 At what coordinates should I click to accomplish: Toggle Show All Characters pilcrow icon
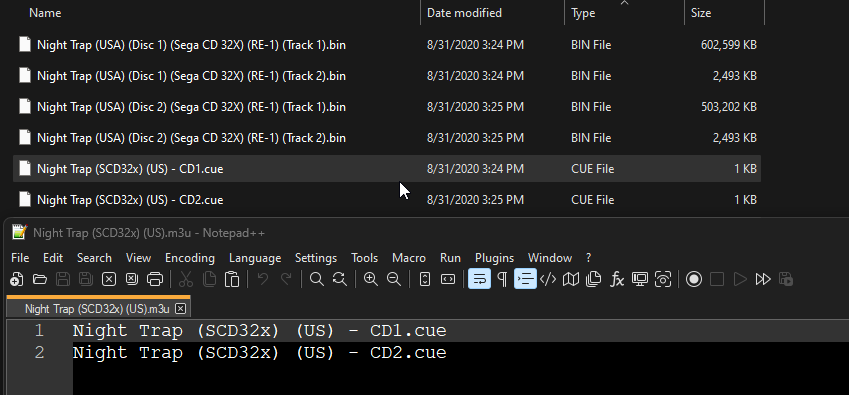click(502, 279)
